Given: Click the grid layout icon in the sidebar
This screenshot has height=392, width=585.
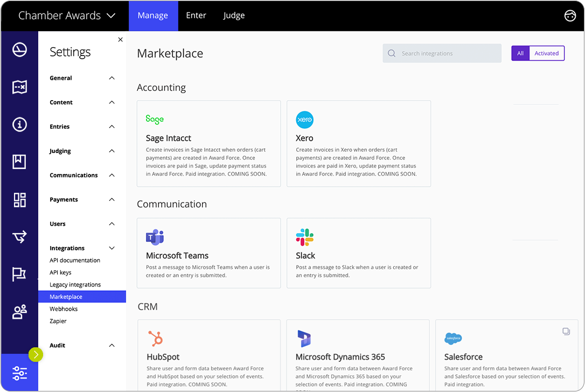Looking at the screenshot, I should point(19,200).
